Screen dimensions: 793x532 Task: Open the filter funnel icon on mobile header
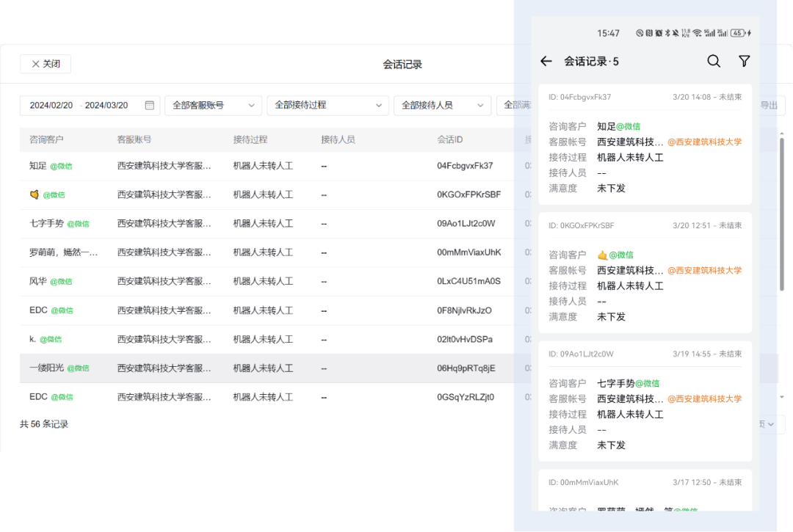click(744, 62)
